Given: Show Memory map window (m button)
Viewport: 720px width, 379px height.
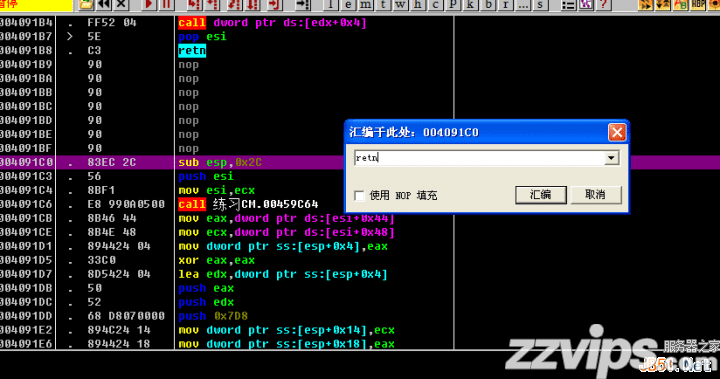Looking at the screenshot, I should [366, 5].
